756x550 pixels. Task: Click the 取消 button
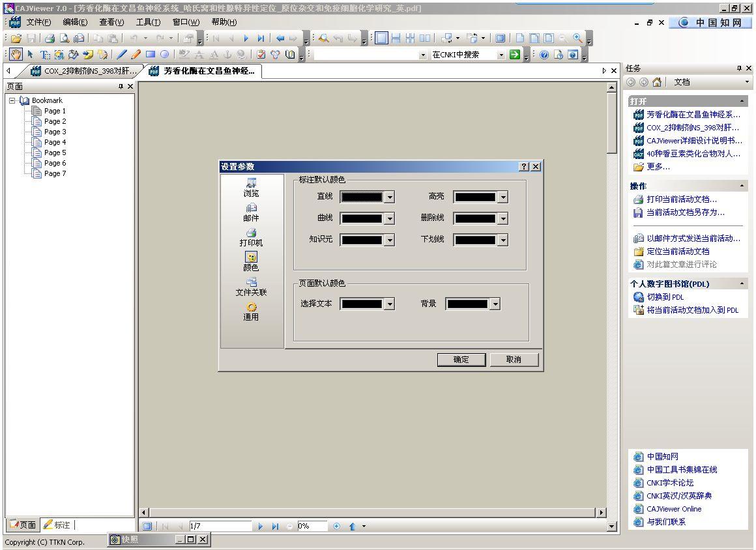(x=514, y=360)
